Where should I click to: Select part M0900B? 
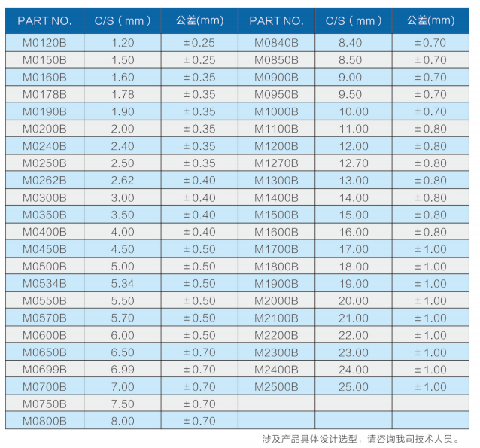276,77
